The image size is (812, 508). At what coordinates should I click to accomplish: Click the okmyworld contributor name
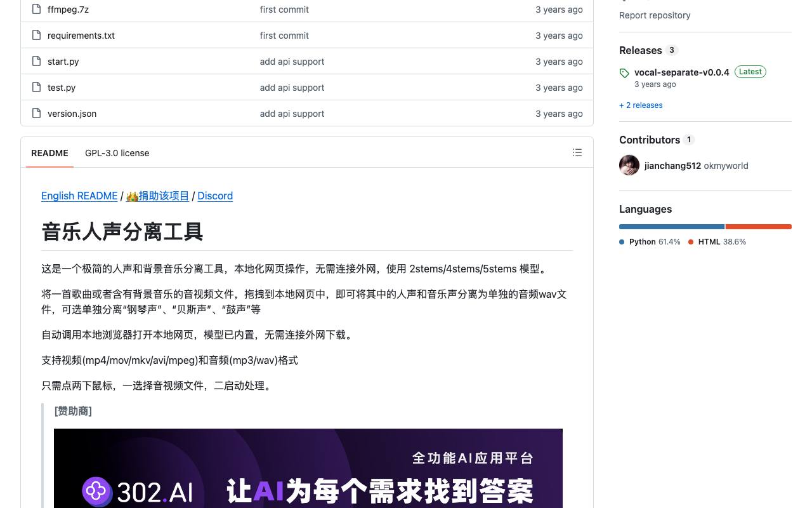click(x=726, y=166)
